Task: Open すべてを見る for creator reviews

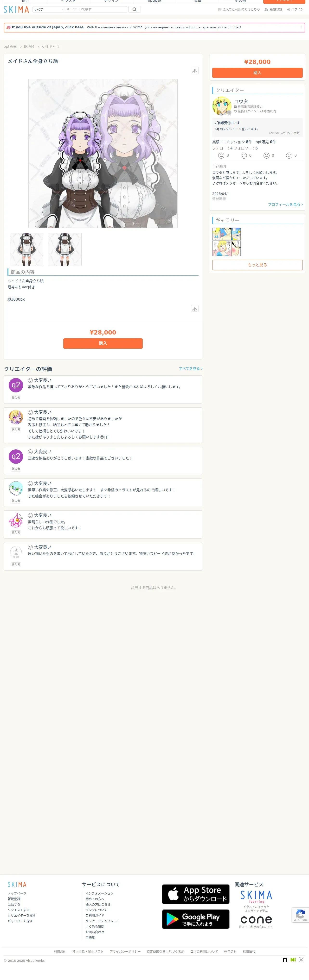Action: pyautogui.click(x=191, y=369)
